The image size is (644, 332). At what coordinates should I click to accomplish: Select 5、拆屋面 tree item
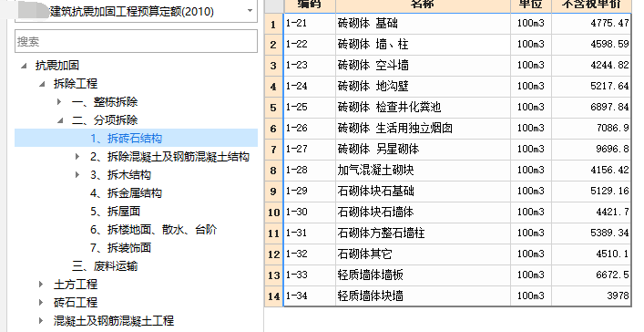tap(116, 211)
